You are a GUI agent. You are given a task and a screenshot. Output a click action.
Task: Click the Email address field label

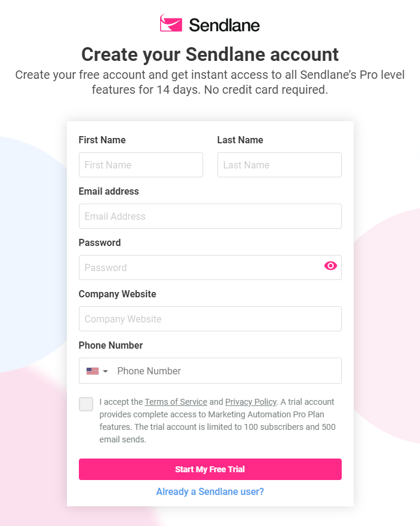109,192
